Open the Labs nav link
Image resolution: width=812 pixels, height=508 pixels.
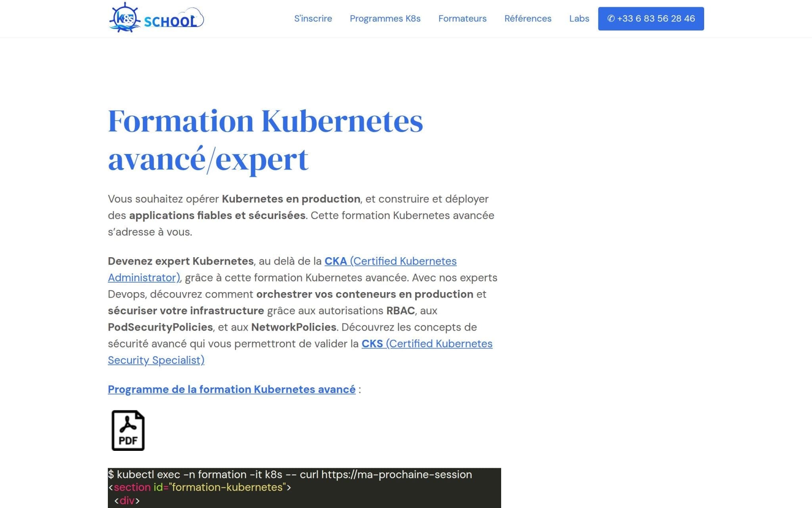pos(579,19)
